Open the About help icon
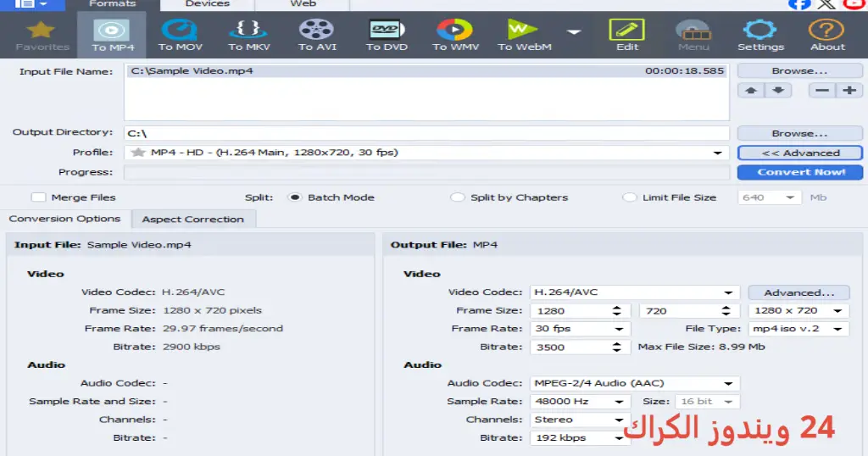 click(827, 35)
